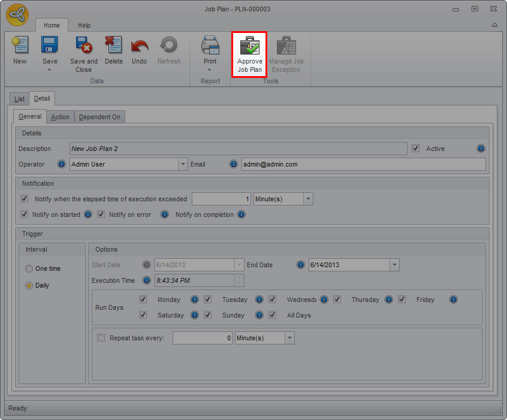Open the elapsed time Minute(s) unit dropdown

(308, 199)
